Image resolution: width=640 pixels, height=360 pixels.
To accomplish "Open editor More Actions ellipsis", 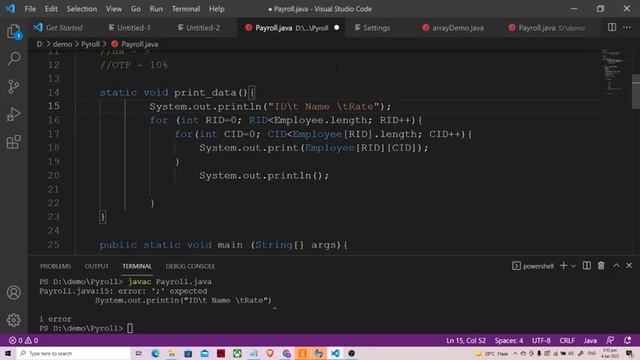I will [x=627, y=27].
